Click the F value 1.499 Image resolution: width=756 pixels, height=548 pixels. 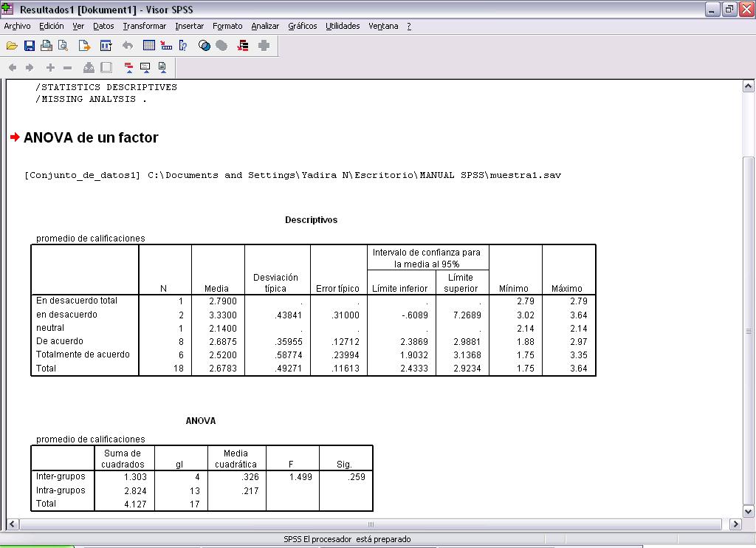click(x=300, y=477)
